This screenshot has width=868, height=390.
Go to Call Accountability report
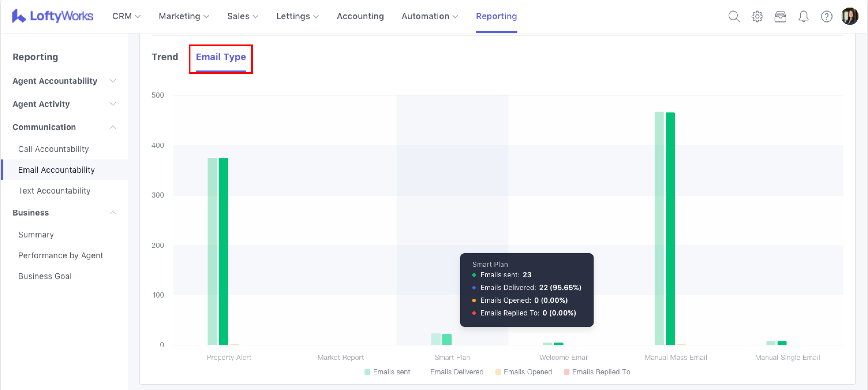(x=53, y=149)
